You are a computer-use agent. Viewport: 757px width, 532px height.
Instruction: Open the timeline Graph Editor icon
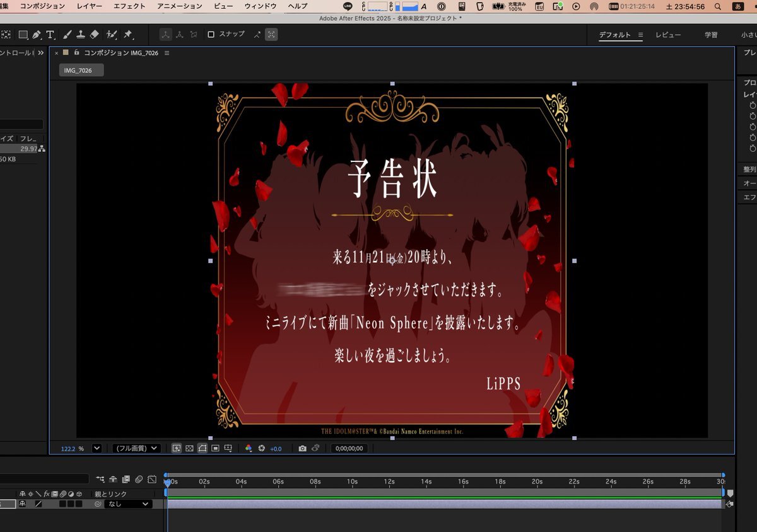[152, 480]
